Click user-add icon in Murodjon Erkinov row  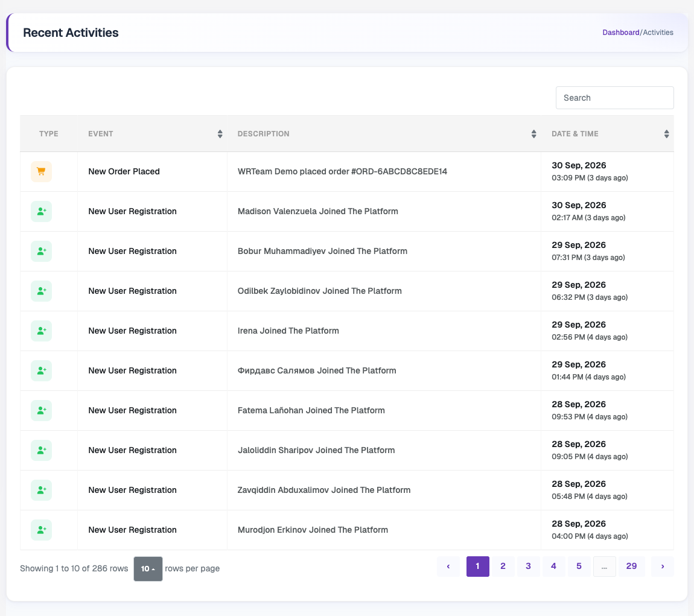41,530
